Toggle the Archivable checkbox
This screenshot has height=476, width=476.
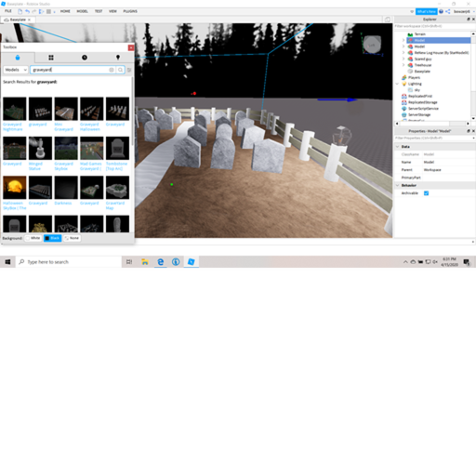tap(426, 193)
